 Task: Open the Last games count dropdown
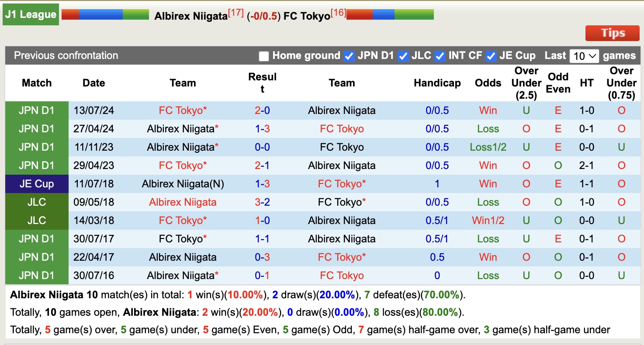pyautogui.click(x=584, y=55)
